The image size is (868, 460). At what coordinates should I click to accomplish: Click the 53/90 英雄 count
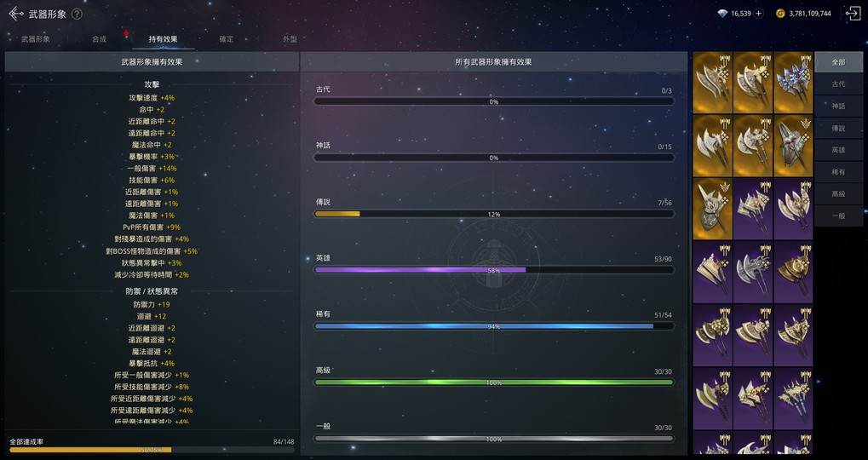664,259
